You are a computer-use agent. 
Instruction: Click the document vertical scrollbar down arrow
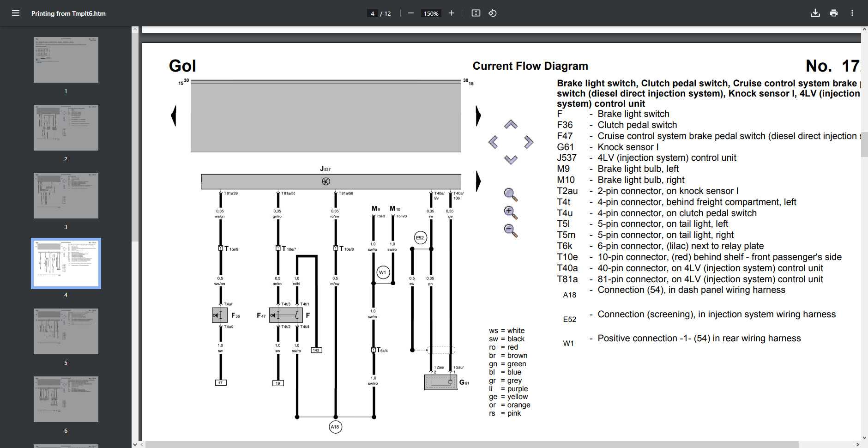coord(864,437)
